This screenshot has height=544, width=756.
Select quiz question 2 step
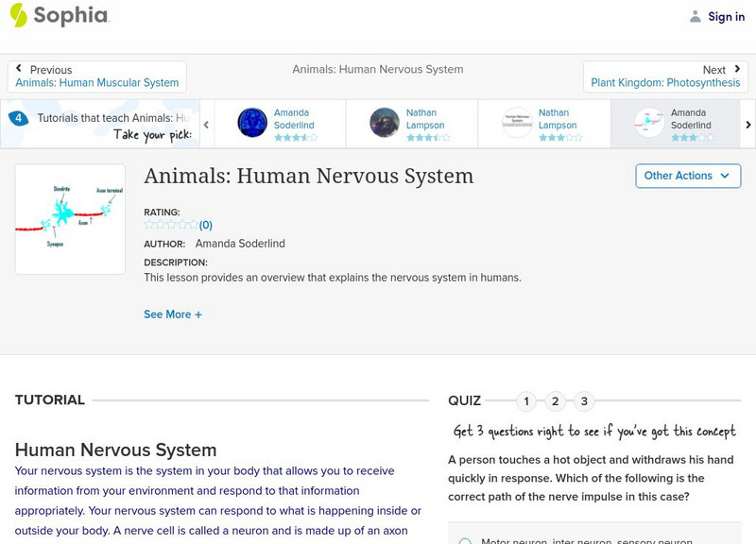coord(556,401)
